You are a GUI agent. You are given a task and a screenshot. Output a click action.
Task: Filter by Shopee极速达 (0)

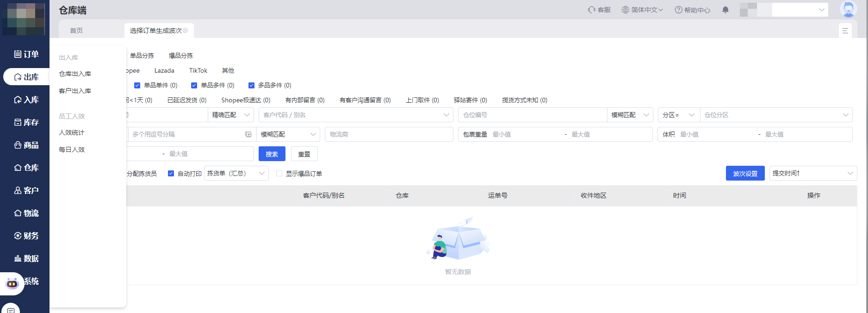(246, 100)
